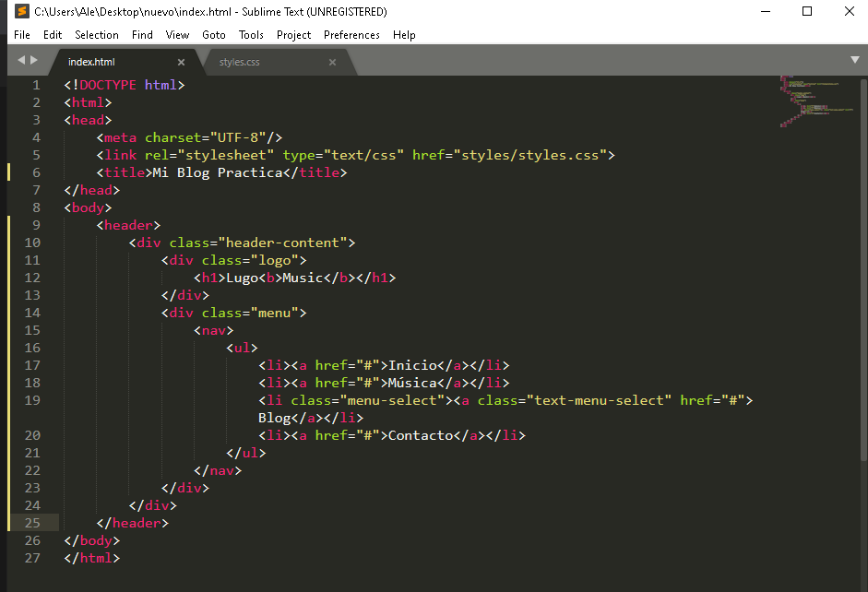Image resolution: width=868 pixels, height=592 pixels.
Task: Click the opening body tag on line 8
Action: pyautogui.click(x=88, y=208)
